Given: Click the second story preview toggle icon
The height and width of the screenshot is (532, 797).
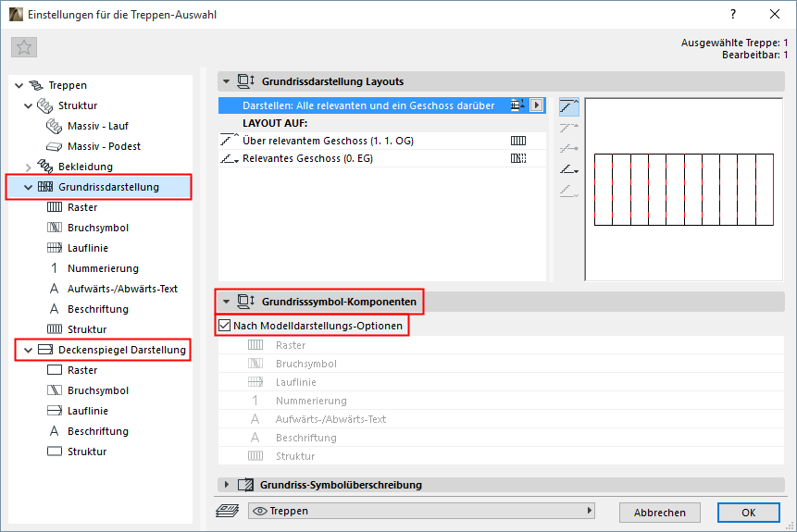Looking at the screenshot, I should click(569, 128).
